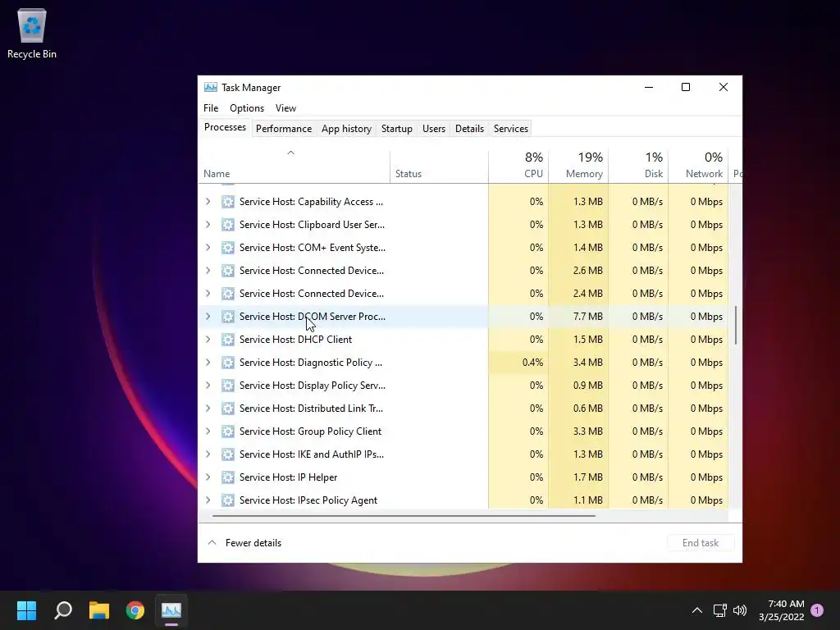Expand Service Host: Diagnostic Policy row
The height and width of the screenshot is (630, 840).
click(x=208, y=363)
